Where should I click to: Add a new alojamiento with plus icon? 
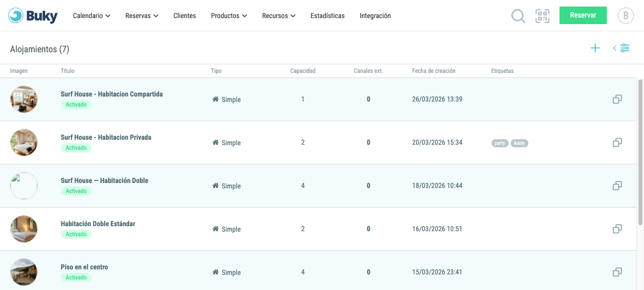coord(595,48)
